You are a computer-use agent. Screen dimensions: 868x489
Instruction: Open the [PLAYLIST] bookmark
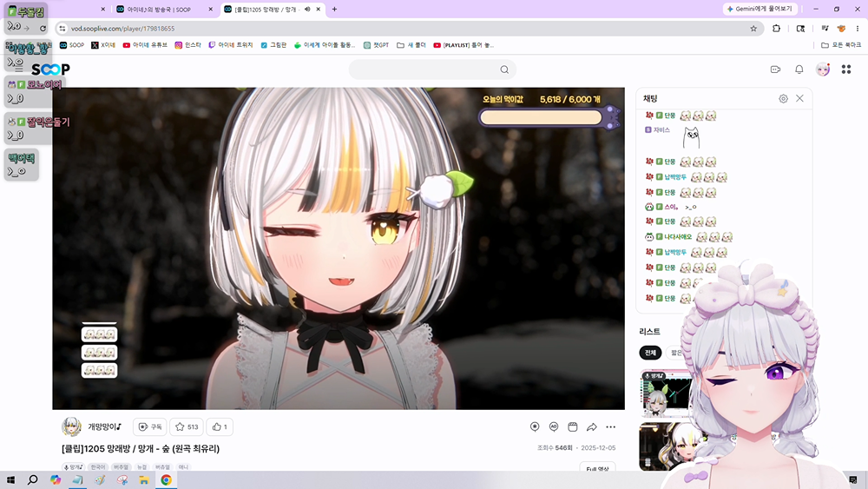(x=464, y=45)
